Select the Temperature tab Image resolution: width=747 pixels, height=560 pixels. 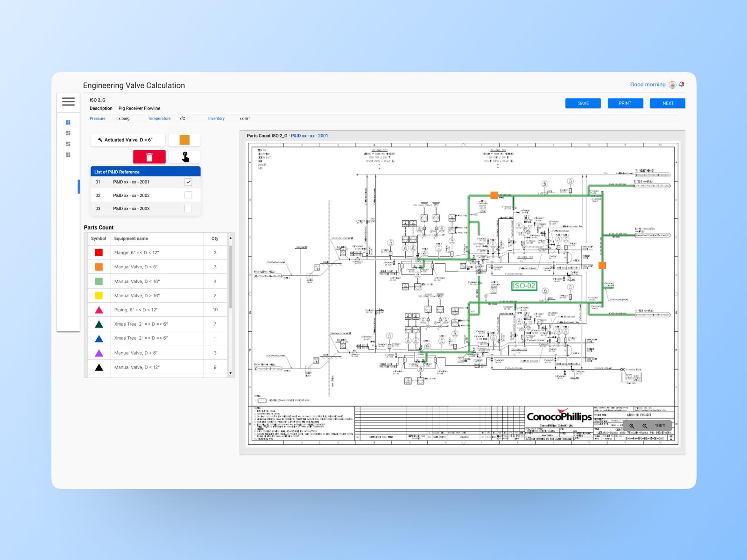(159, 118)
